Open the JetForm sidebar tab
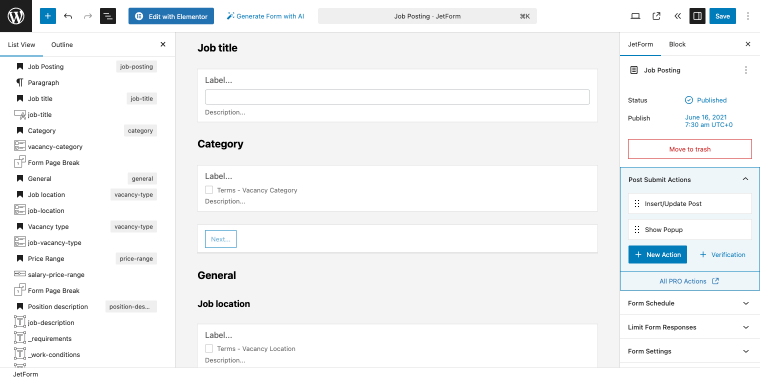760x380 pixels. point(640,44)
